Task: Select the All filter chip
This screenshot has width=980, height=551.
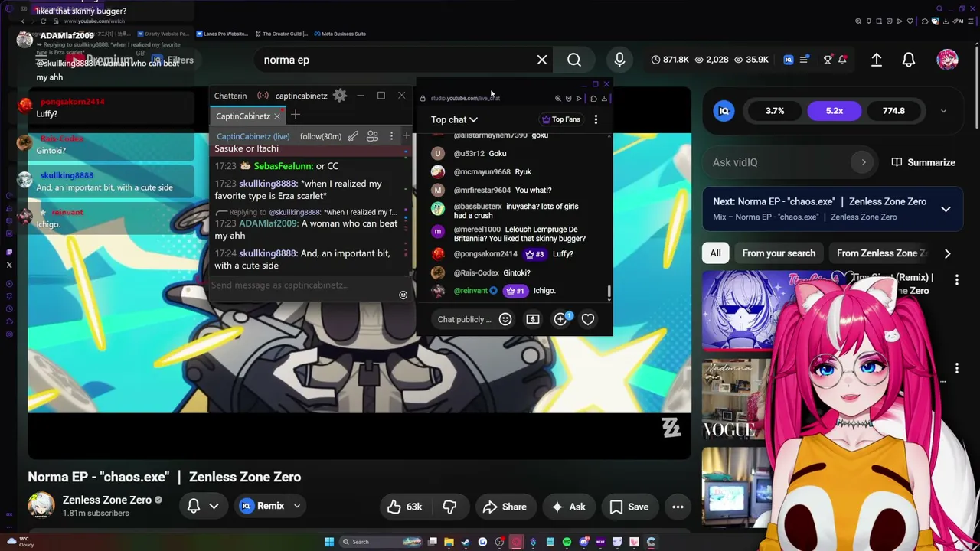Action: pos(715,253)
